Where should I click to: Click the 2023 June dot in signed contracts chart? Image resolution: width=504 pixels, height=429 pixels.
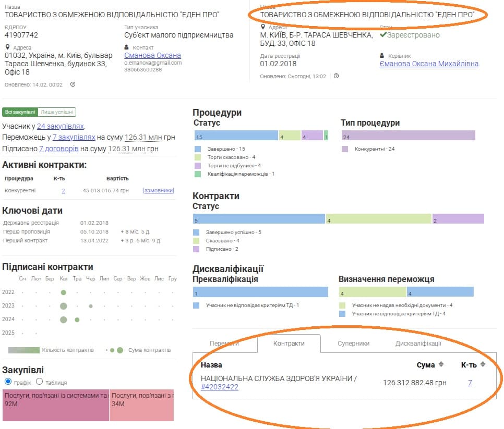coord(90,306)
